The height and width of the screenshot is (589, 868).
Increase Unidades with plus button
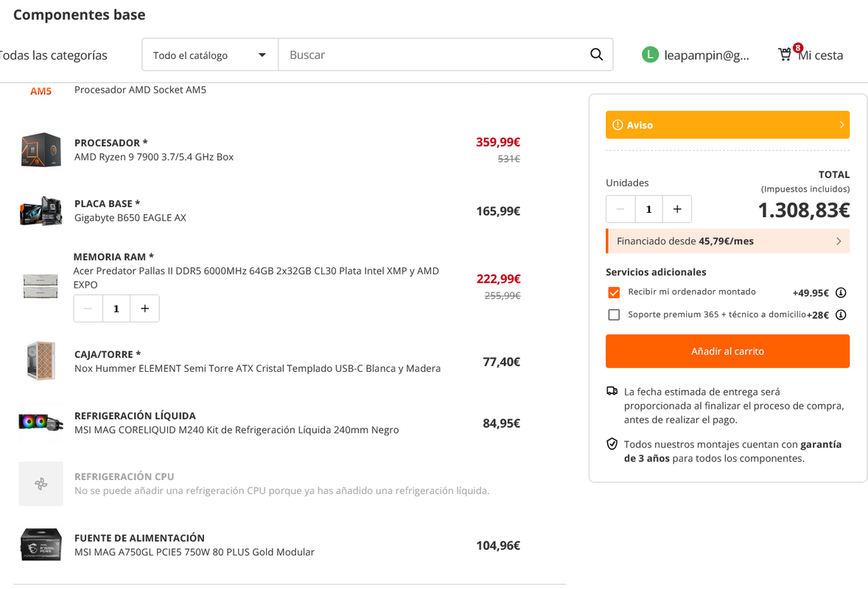pyautogui.click(x=677, y=209)
